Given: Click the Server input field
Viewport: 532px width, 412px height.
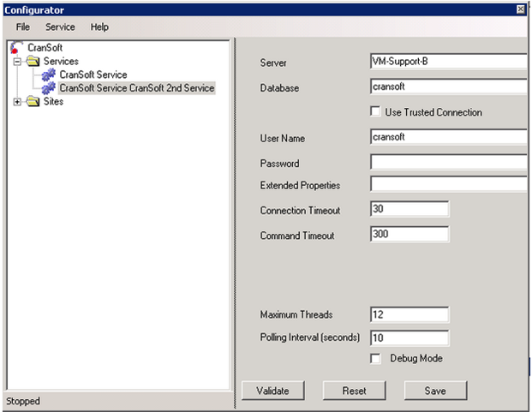Looking at the screenshot, I should [x=449, y=62].
